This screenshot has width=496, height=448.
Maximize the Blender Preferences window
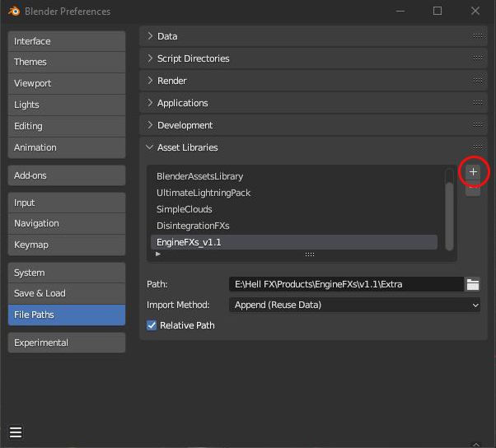[438, 11]
